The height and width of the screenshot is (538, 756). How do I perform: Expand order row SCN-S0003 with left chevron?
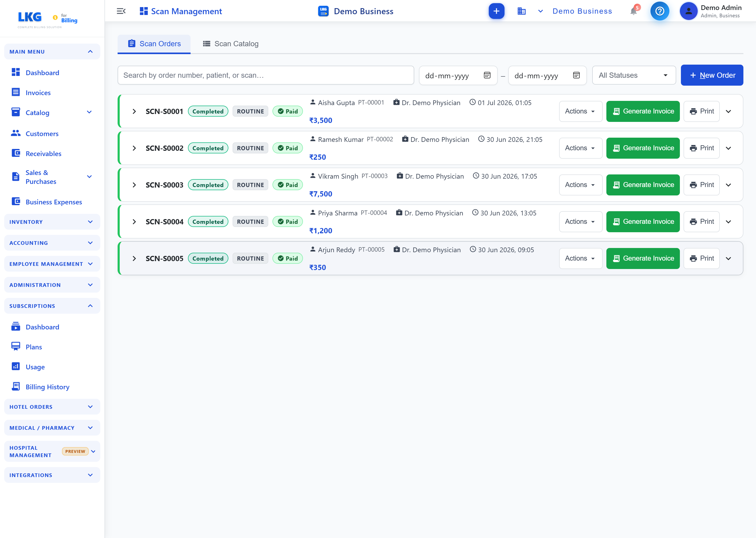tap(134, 185)
